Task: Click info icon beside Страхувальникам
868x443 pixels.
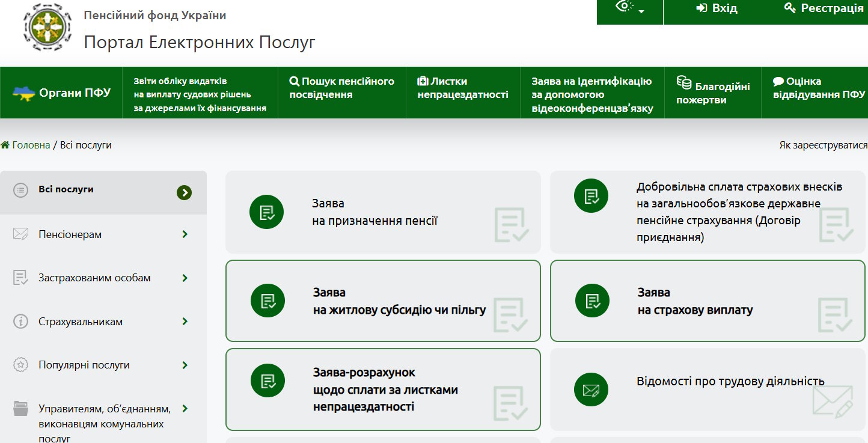Action: (x=21, y=322)
